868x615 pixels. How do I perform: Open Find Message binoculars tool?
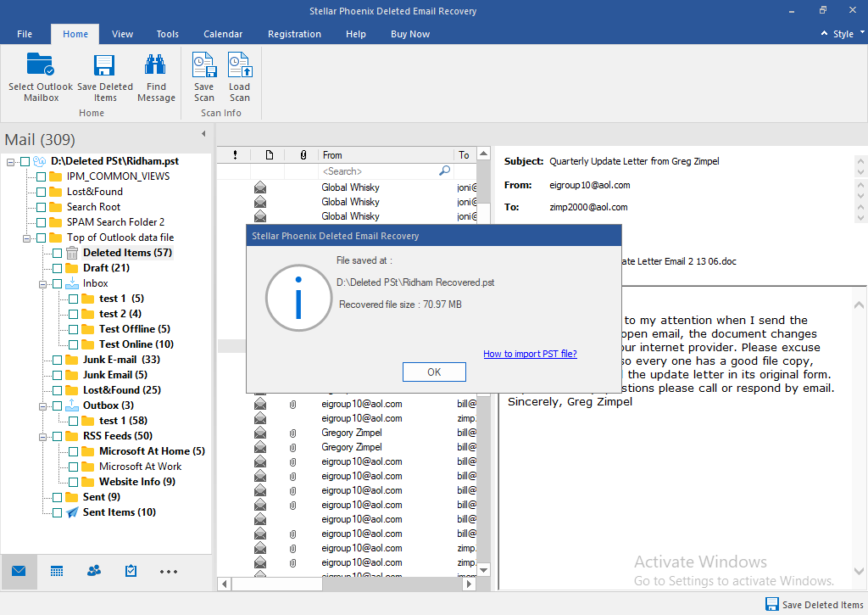click(x=155, y=64)
